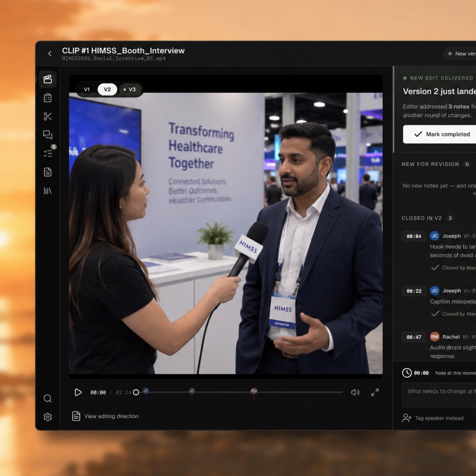
Task: Click the RM marker on the timeline
Action: pos(254,391)
